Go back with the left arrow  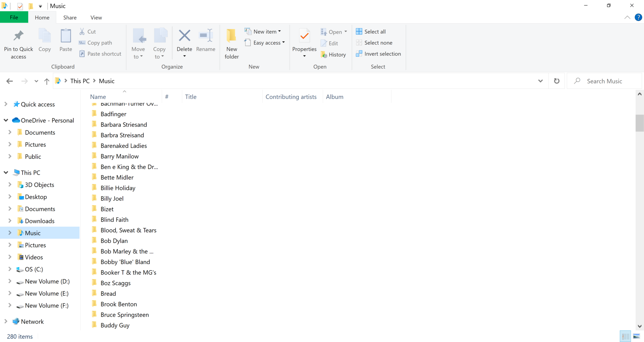coord(10,81)
